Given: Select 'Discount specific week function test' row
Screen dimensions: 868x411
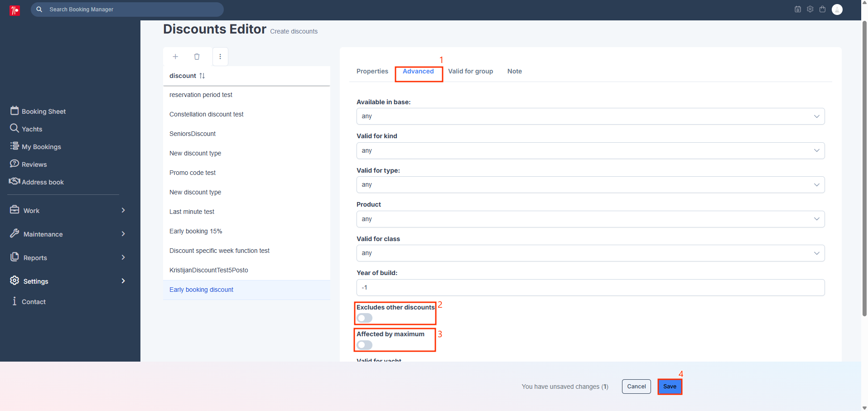Looking at the screenshot, I should click(x=246, y=251).
